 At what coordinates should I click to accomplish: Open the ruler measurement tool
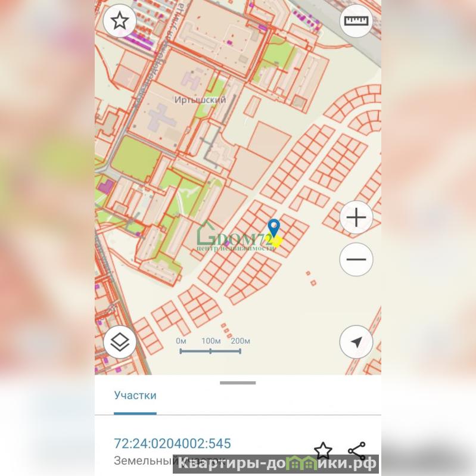(356, 21)
